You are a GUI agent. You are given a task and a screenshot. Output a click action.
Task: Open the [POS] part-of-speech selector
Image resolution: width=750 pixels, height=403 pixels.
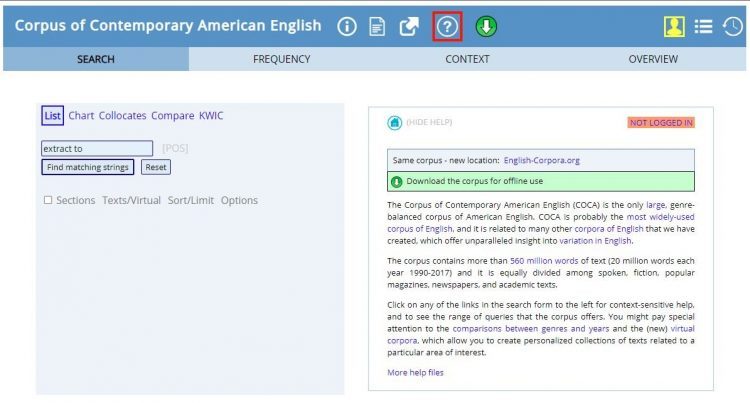[175, 148]
